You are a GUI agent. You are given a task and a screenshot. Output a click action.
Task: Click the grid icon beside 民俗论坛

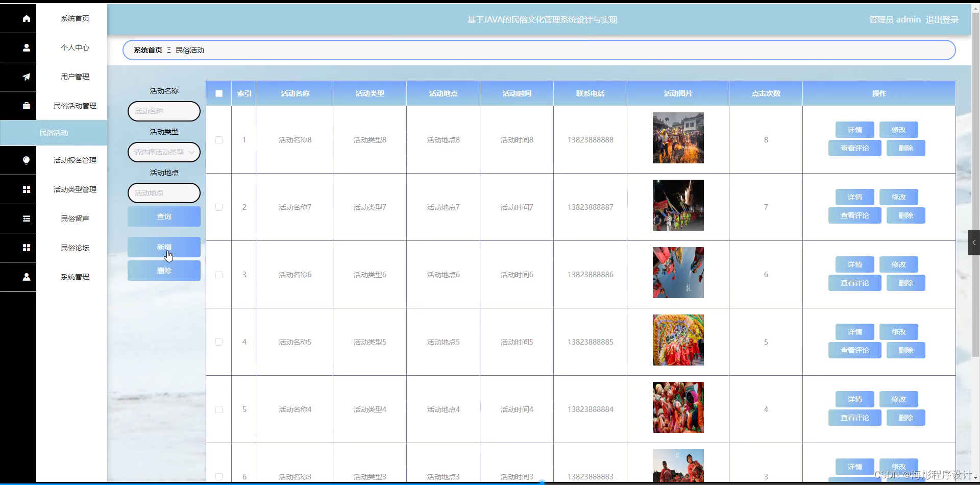[27, 248]
